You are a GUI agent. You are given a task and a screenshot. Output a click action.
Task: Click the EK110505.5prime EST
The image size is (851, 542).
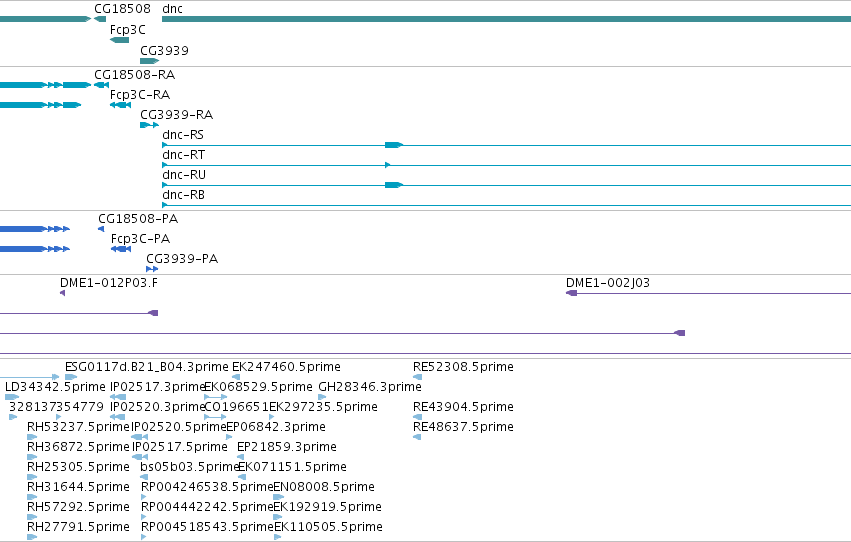pyautogui.click(x=278, y=537)
